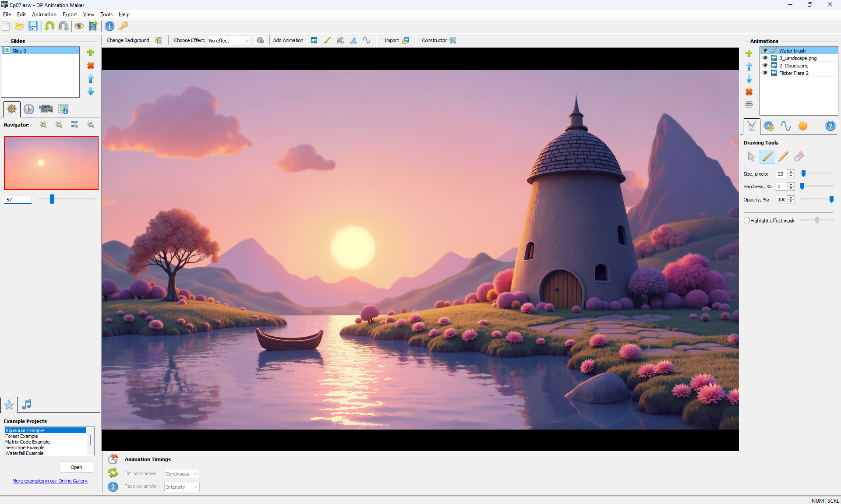Select the eraser drawing tool

coord(799,156)
